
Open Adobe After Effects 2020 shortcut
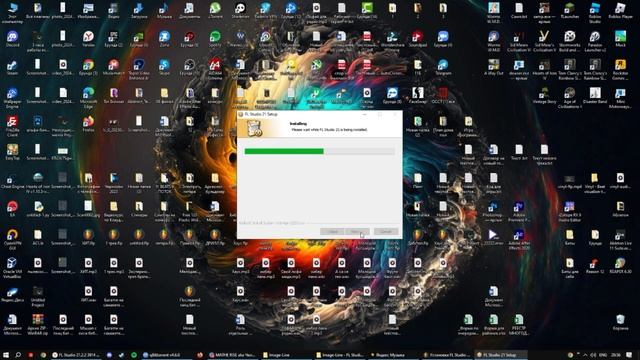click(519, 240)
